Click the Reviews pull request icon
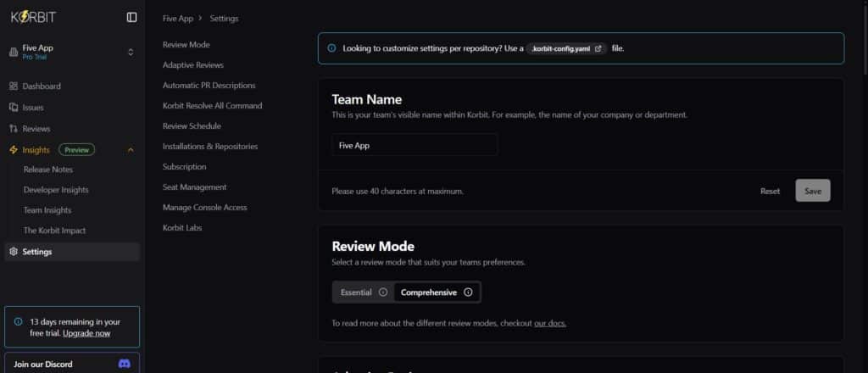Viewport: 868px width, 373px height. coord(14,129)
